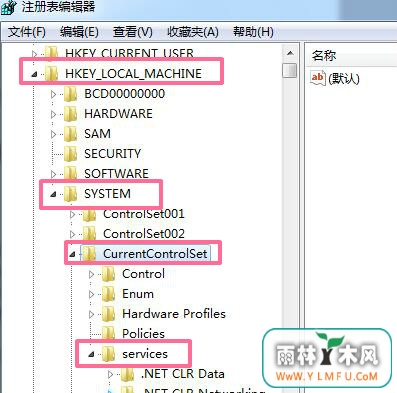This screenshot has height=393, width=397.
Task: Select the HKEY_LOCAL_MACHINE label
Action: [133, 74]
